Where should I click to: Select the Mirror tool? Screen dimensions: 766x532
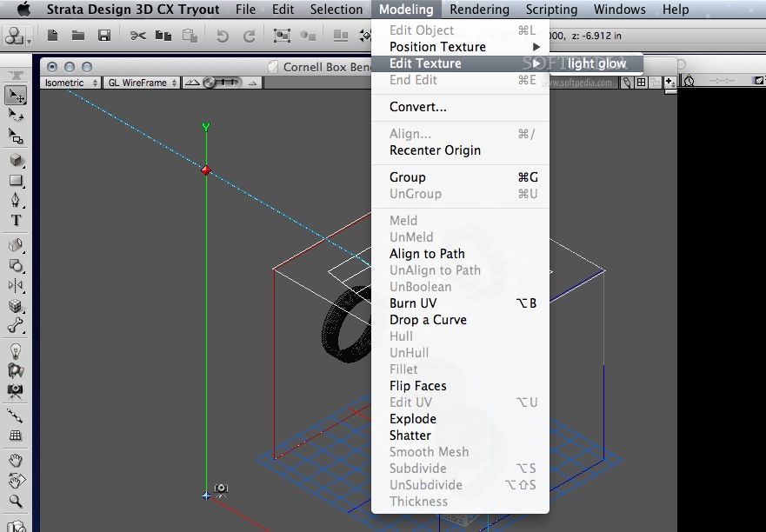17,285
